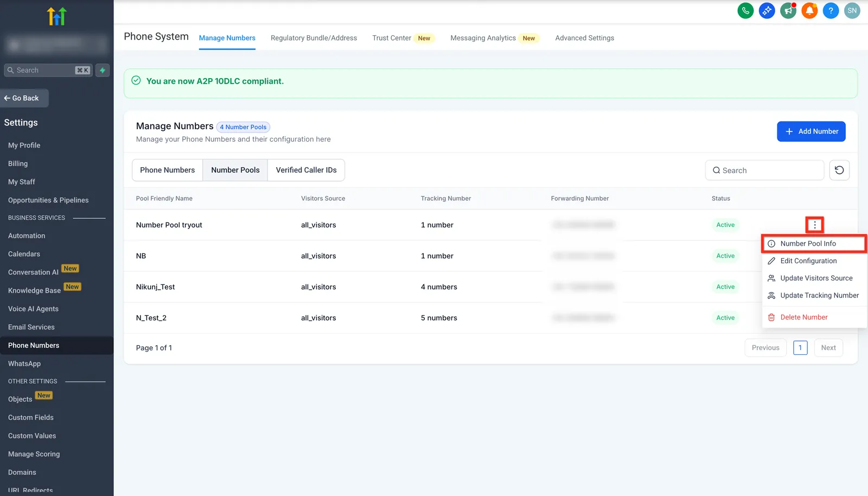Click the 5 numbers tracking cell
The height and width of the screenshot is (496, 868).
(439, 318)
